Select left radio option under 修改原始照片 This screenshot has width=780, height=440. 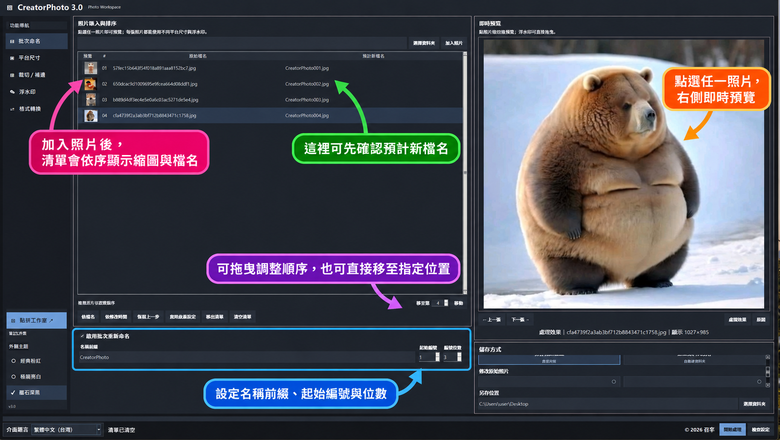[x=613, y=382]
